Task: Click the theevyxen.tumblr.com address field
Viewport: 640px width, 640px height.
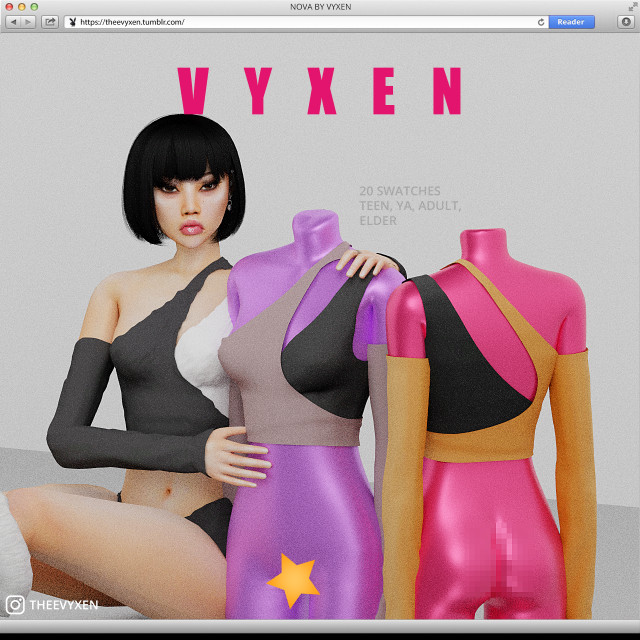Action: coord(306,22)
